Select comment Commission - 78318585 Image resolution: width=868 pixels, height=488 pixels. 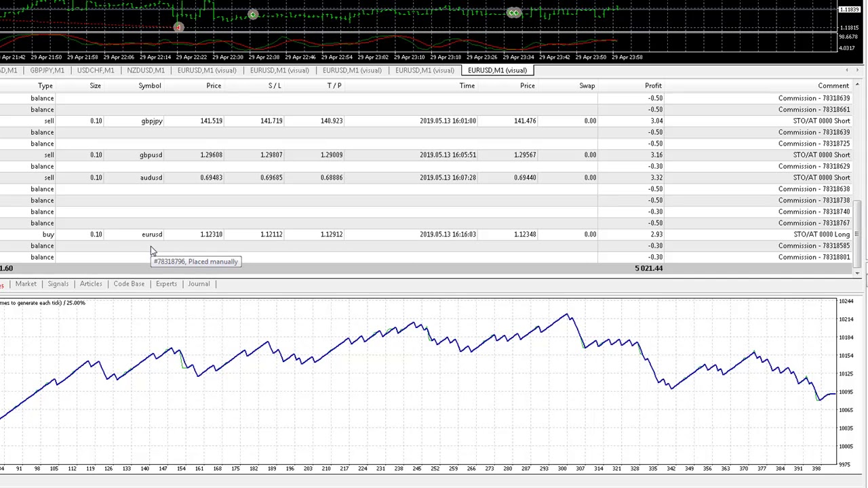[814, 246]
